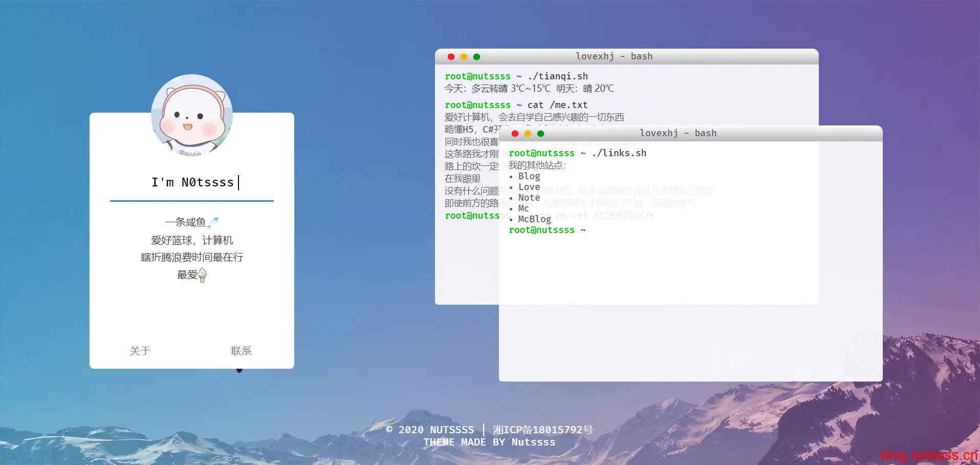The height and width of the screenshot is (465, 980).
Task: Click the ice cream emoji after 最爱
Action: pos(203,275)
